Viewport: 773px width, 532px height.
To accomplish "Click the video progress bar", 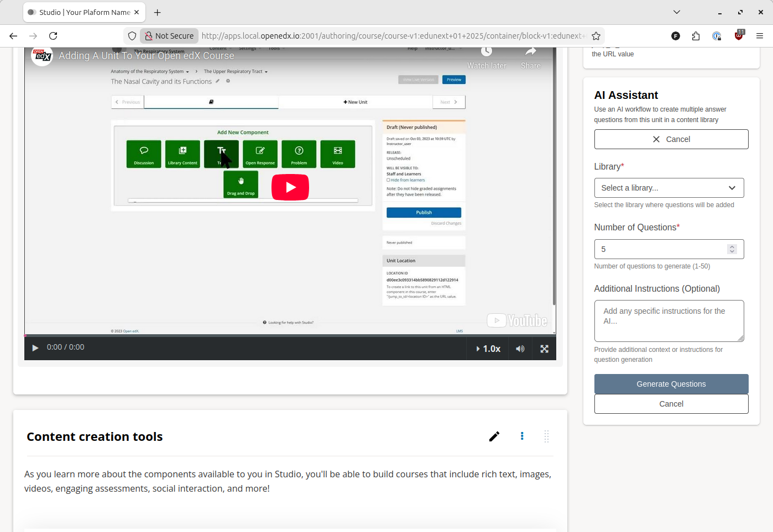I will coord(290,335).
